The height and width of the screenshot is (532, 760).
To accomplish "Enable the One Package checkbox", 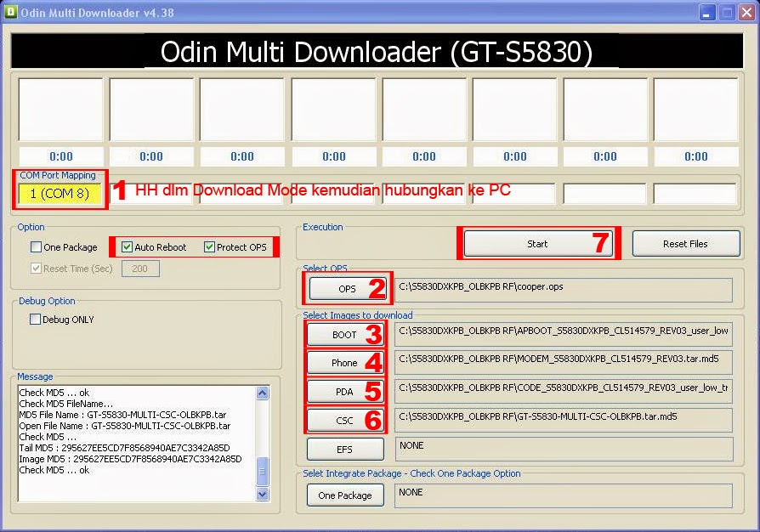I will (36, 247).
